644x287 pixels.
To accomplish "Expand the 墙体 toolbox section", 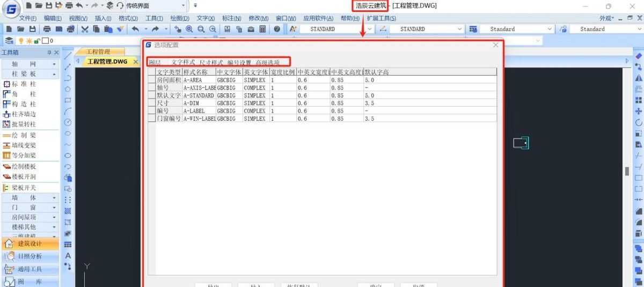I will (29, 198).
